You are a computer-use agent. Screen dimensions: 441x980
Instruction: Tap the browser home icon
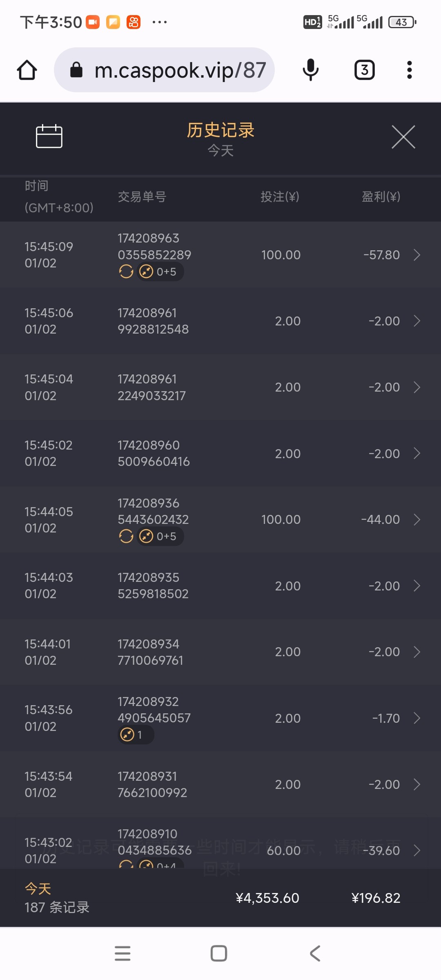27,70
